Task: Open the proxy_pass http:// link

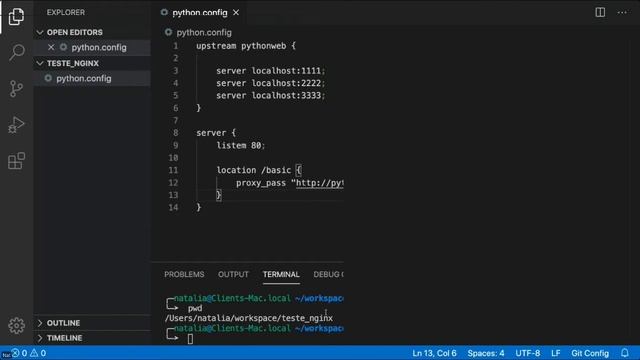Action: click(320, 183)
